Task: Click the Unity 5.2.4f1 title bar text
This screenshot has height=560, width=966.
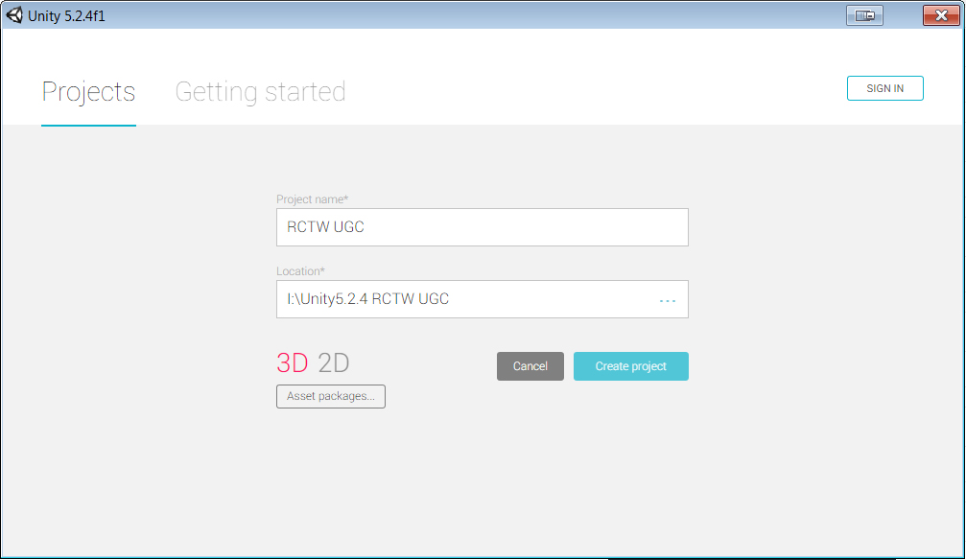Action: click(66, 16)
